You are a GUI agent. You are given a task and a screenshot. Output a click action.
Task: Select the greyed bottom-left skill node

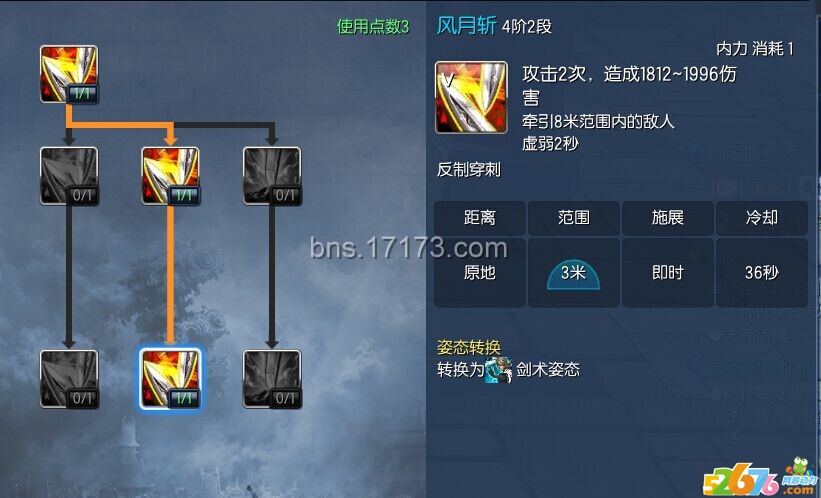pyautogui.click(x=69, y=379)
